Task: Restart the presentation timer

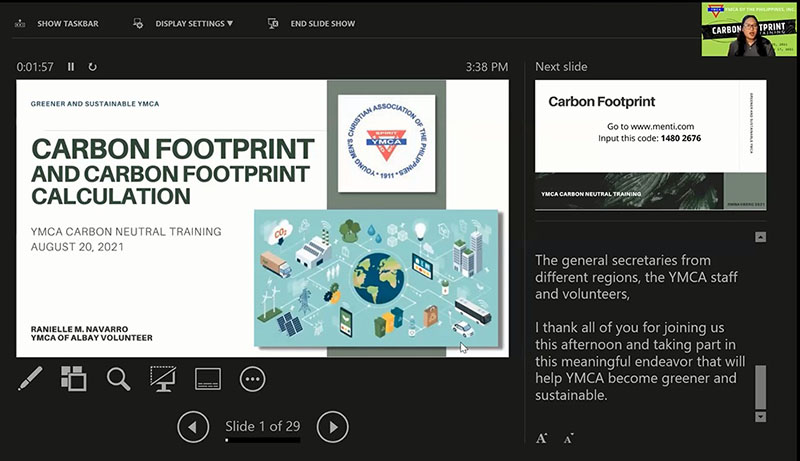Action: (92, 67)
